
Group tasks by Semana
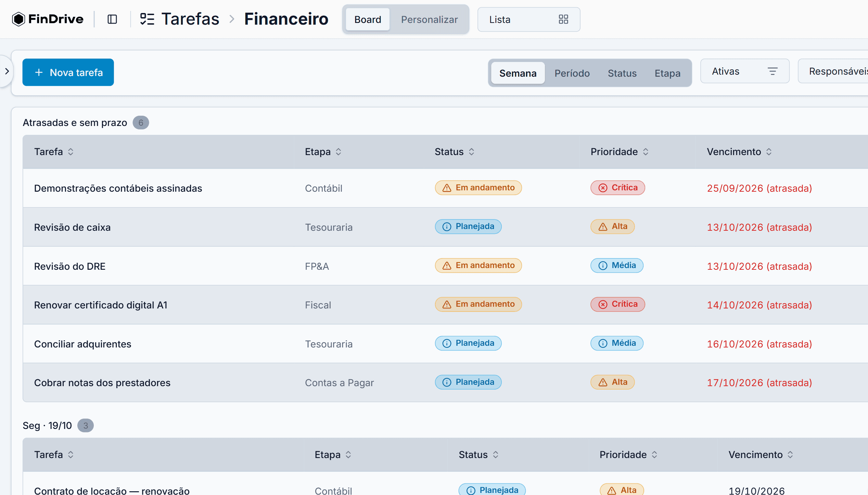(x=518, y=73)
